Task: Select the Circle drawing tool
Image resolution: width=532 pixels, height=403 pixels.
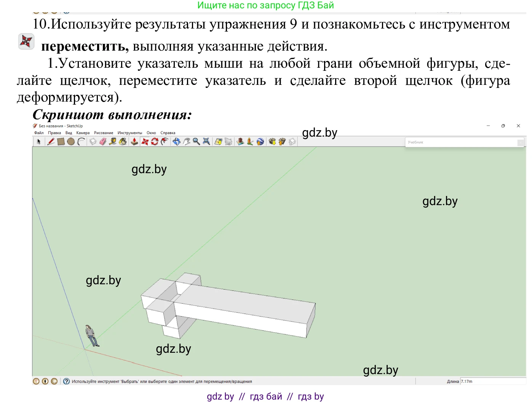Action: tap(71, 141)
